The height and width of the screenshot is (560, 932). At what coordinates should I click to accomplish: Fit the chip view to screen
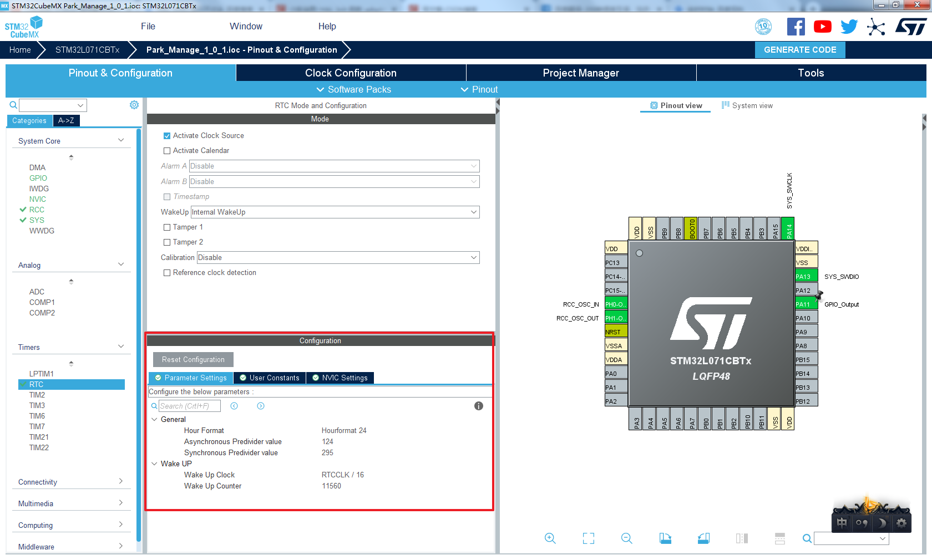tap(588, 538)
